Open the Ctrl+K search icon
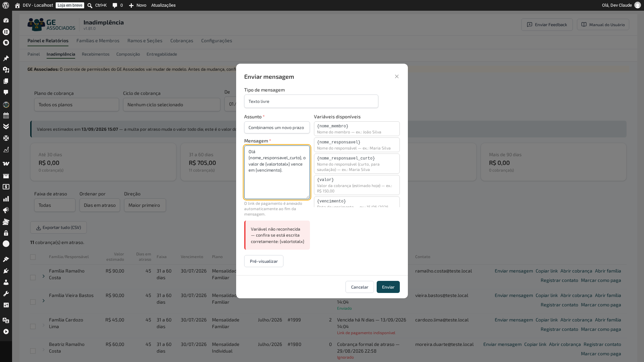 [x=90, y=5]
